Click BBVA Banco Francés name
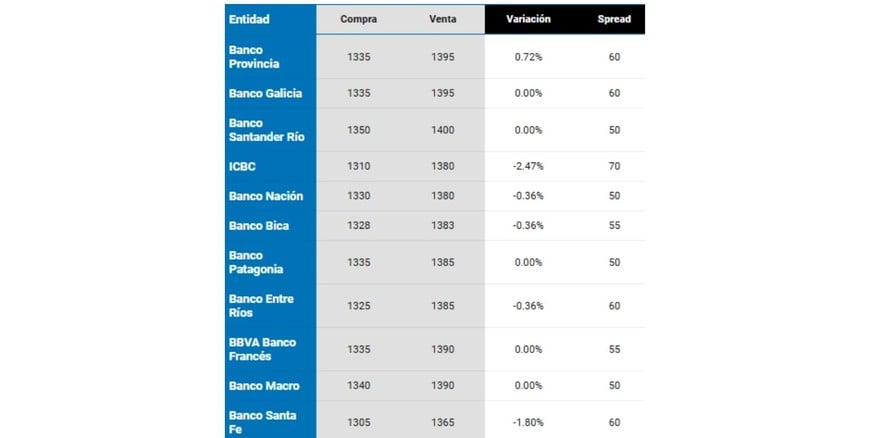The height and width of the screenshot is (438, 870). click(262, 349)
